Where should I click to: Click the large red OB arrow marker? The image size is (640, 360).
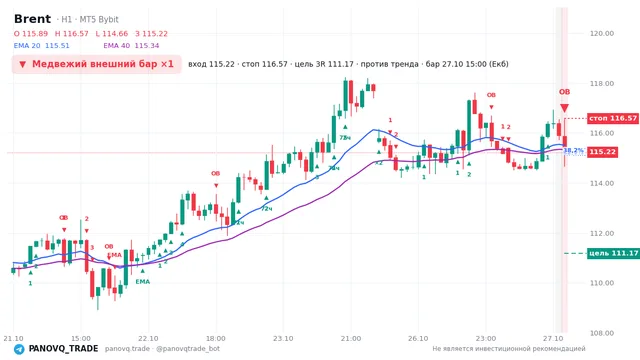pyautogui.click(x=564, y=108)
